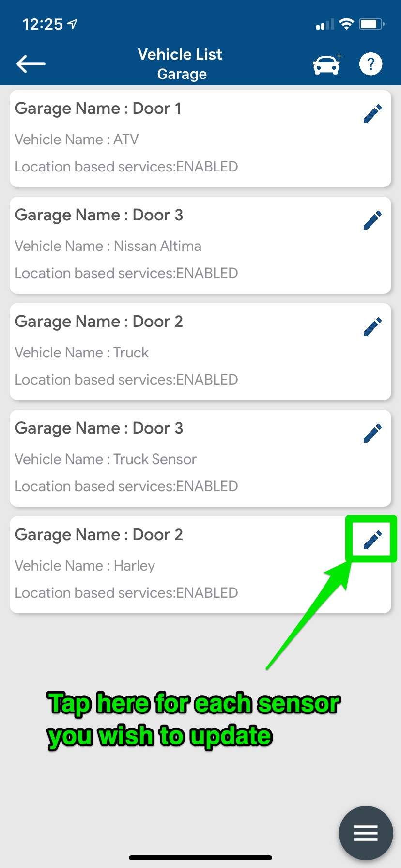Viewport: 401px width, 868px height.
Task: Tap the Wi-Fi status icon
Action: point(346,24)
